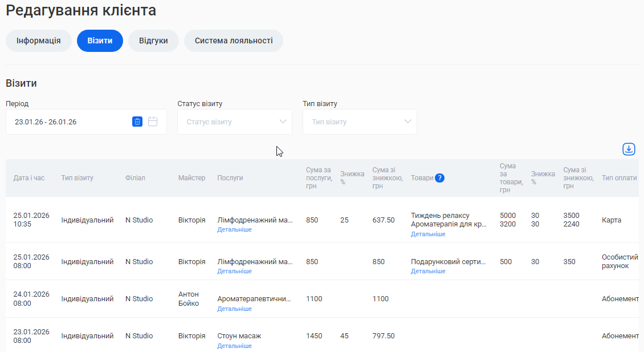Go to Система лояльності tab
This screenshot has height=352, width=644.
(x=234, y=41)
